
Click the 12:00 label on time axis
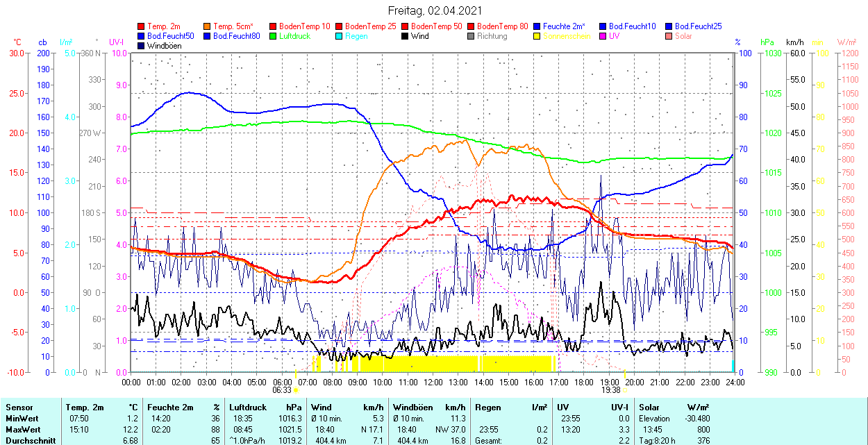(x=433, y=382)
